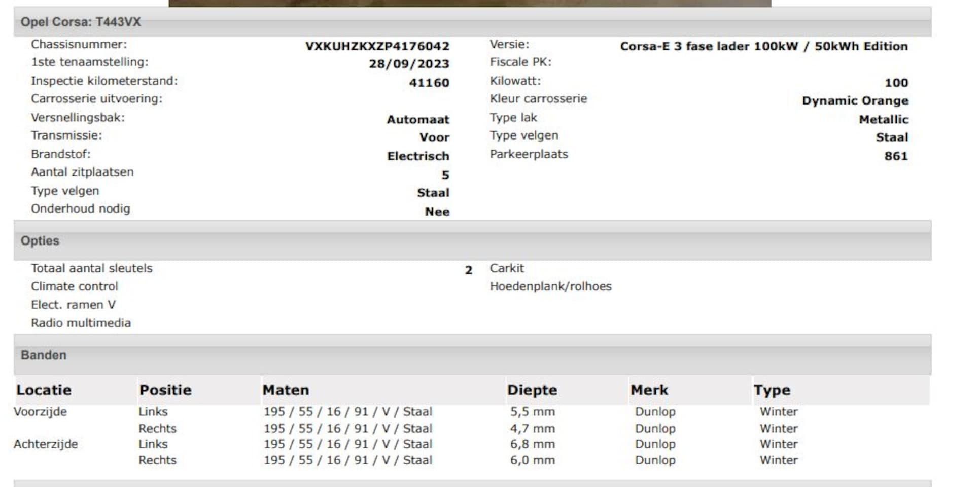The height and width of the screenshot is (487, 980).
Task: Click the mileage value 41160
Action: [x=429, y=83]
